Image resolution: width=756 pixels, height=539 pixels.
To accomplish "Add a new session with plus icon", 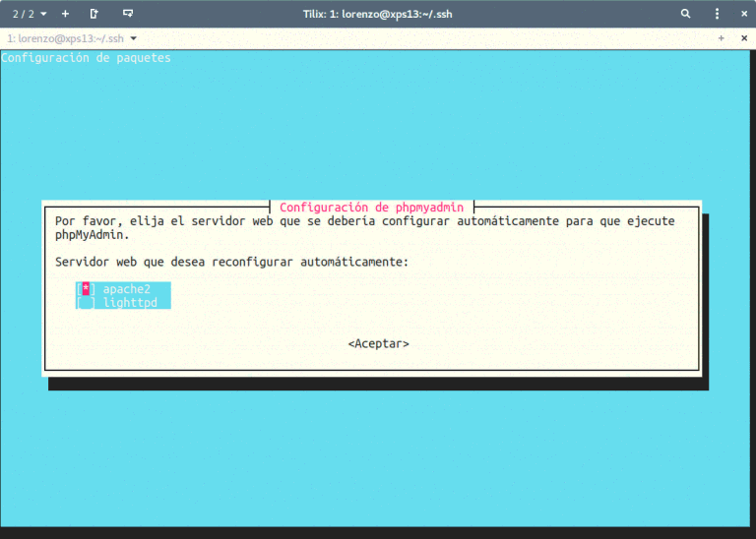I will tap(65, 14).
